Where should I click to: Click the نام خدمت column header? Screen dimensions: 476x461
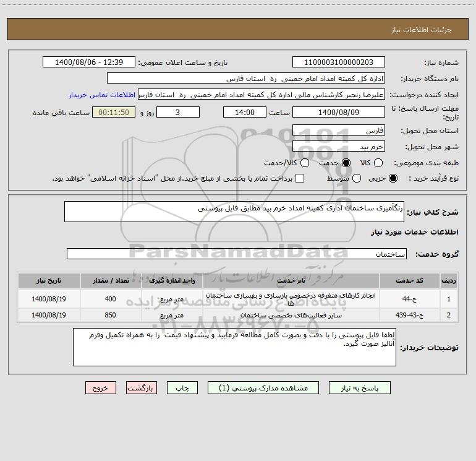291,280
